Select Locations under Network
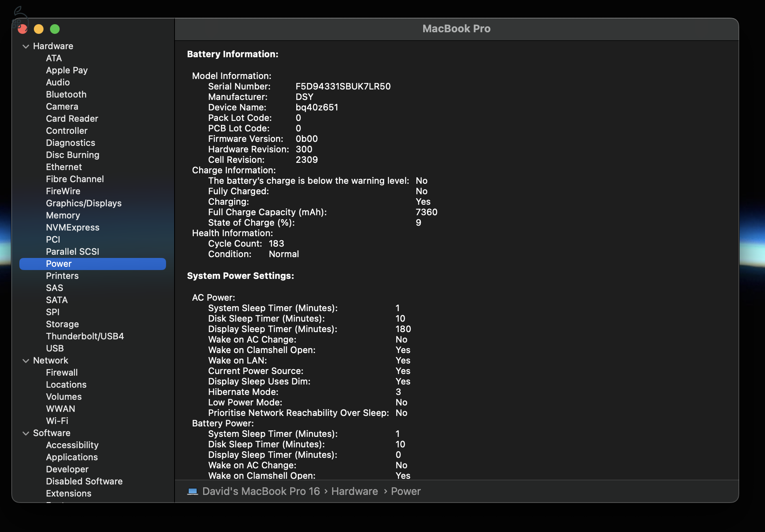The height and width of the screenshot is (532, 765). tap(66, 384)
